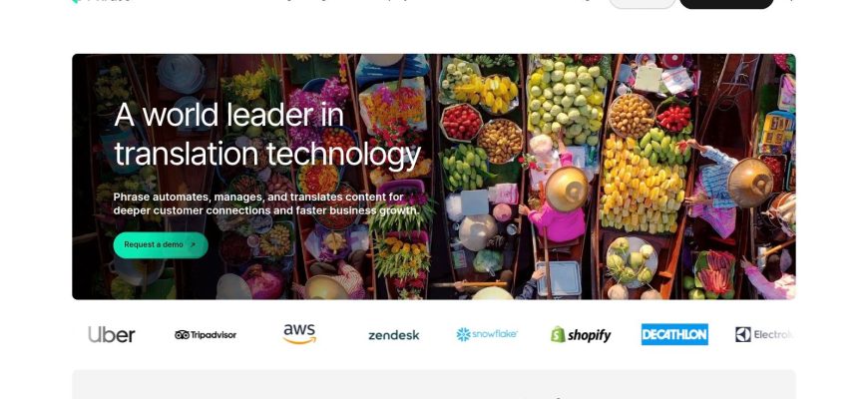
Task: Click the green Shopify bag icon
Action: [x=558, y=334]
